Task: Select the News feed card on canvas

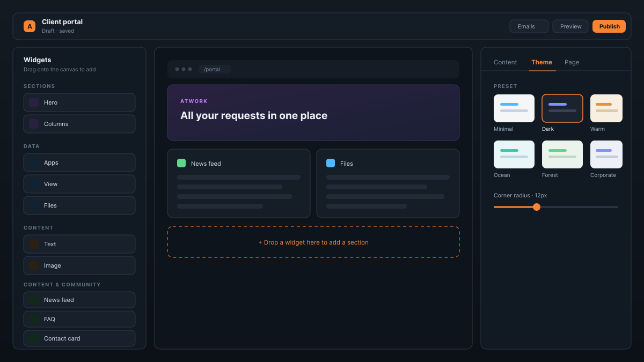Action: [x=239, y=183]
